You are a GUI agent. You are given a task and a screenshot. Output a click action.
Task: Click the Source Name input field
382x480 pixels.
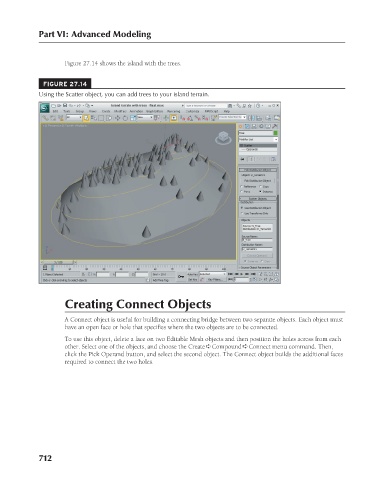click(257, 240)
